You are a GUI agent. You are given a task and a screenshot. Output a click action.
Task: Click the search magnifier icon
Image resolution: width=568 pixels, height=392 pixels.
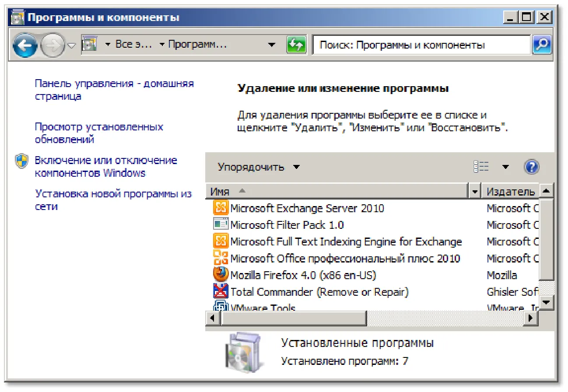(x=542, y=45)
